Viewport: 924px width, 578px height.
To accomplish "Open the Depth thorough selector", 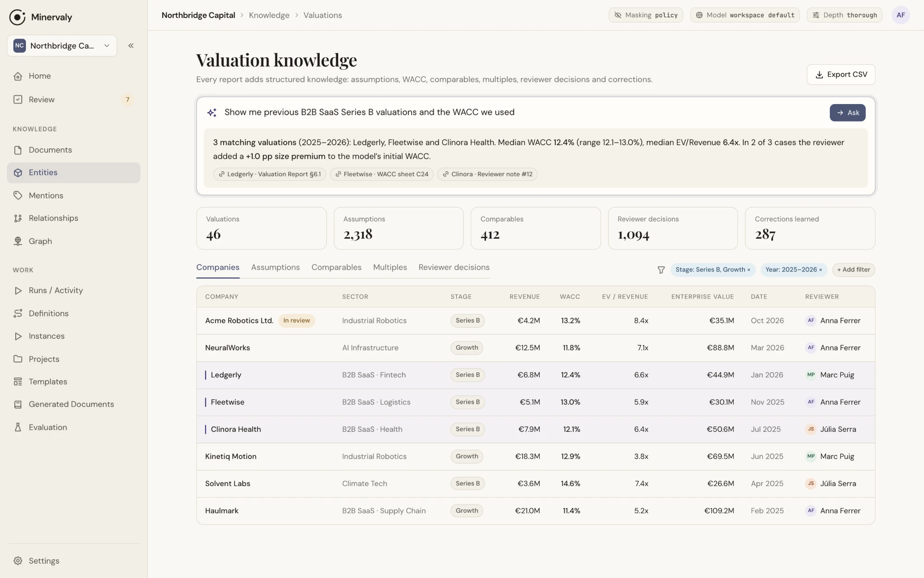I will 845,15.
